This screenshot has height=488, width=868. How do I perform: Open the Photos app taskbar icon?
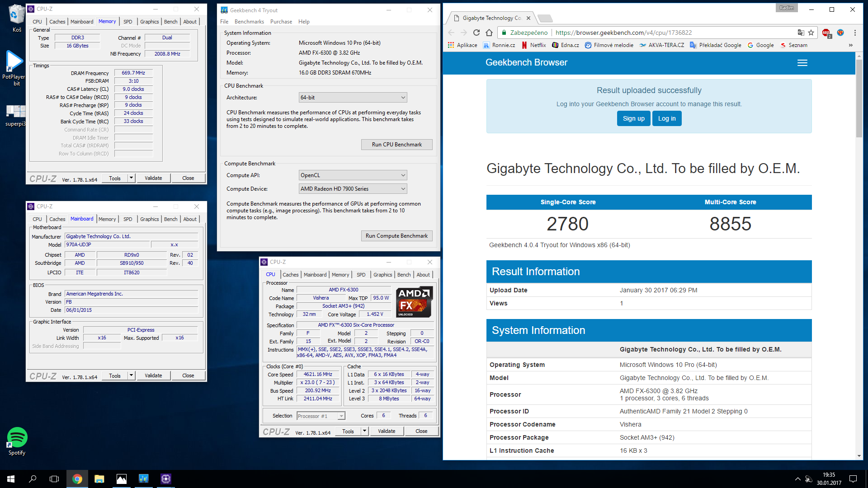122,479
